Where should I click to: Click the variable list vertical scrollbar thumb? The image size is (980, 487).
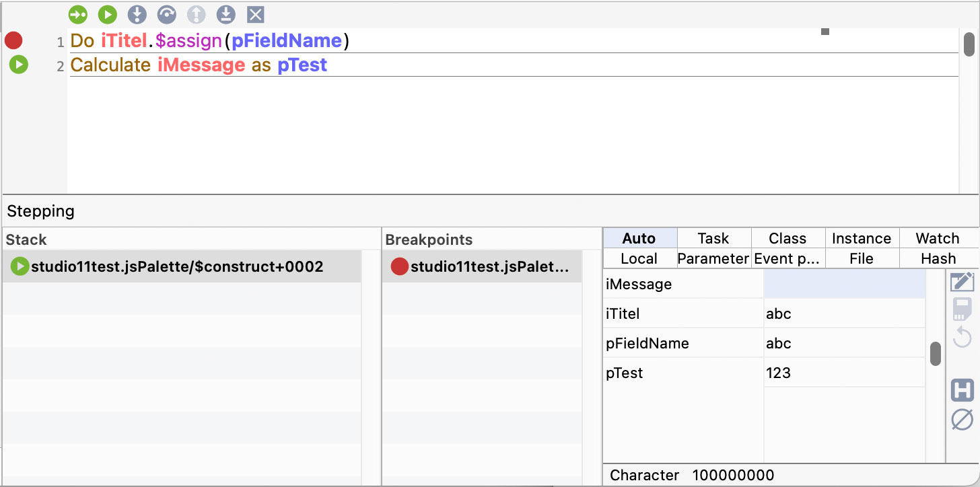(x=935, y=354)
